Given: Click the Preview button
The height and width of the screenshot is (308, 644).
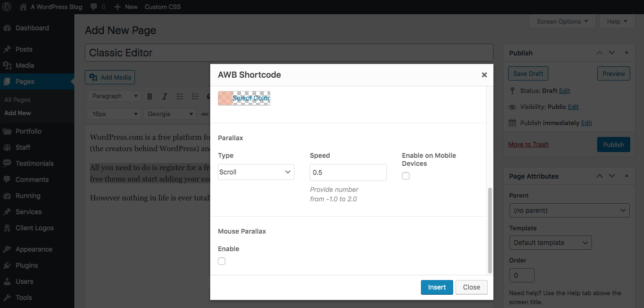Looking at the screenshot, I should coord(614,73).
